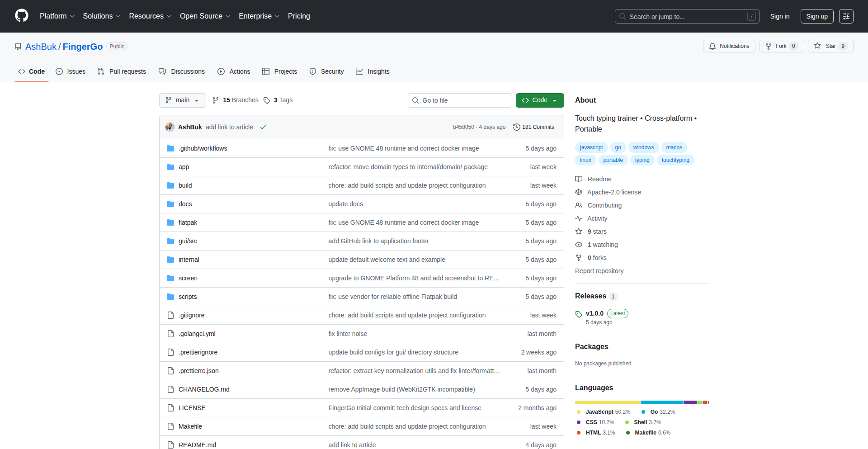This screenshot has height=449, width=868.
Task: Open the Apache-2.0 license link
Action: pyautogui.click(x=613, y=192)
